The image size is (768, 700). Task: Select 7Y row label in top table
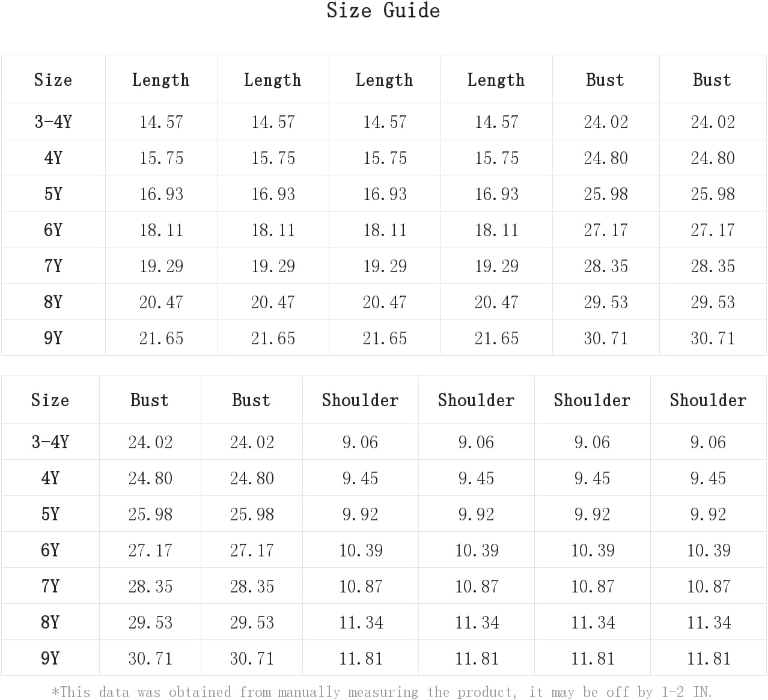(x=53, y=266)
